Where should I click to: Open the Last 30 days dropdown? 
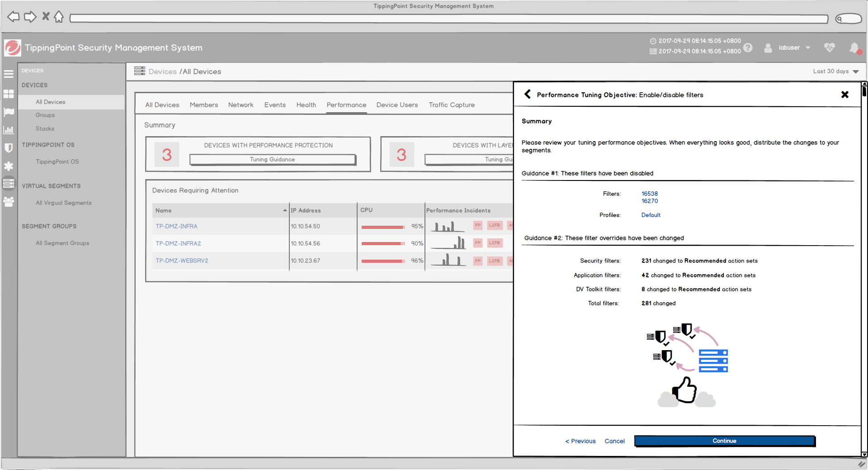[x=835, y=71]
